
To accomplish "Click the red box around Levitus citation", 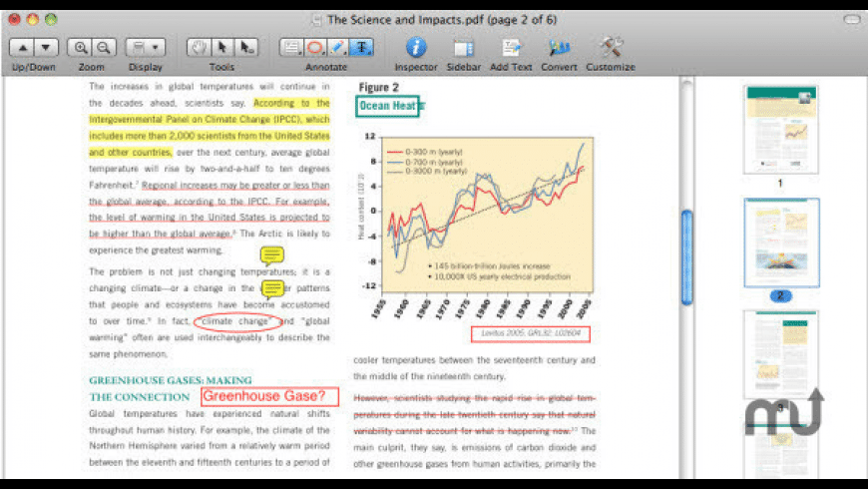I will (531, 334).
